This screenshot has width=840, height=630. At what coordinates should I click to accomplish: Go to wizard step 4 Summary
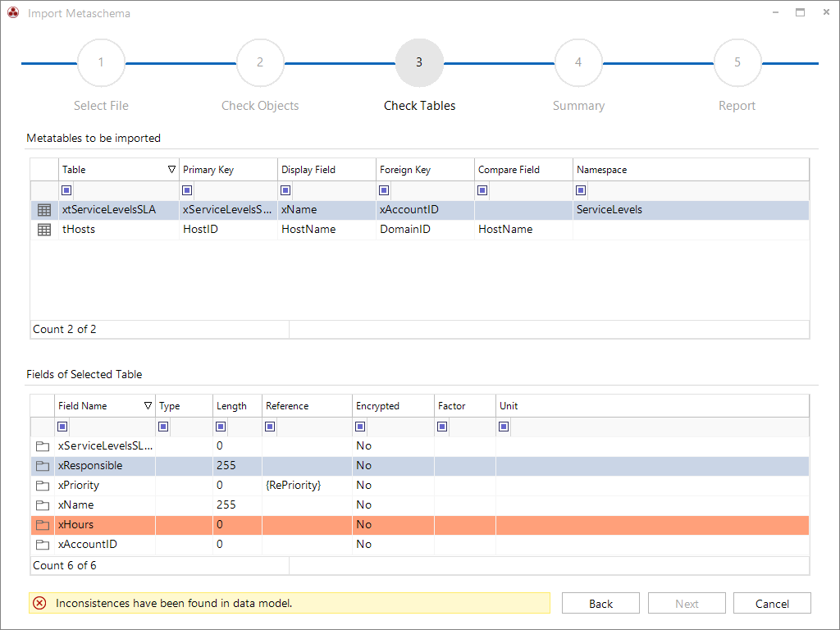click(578, 62)
